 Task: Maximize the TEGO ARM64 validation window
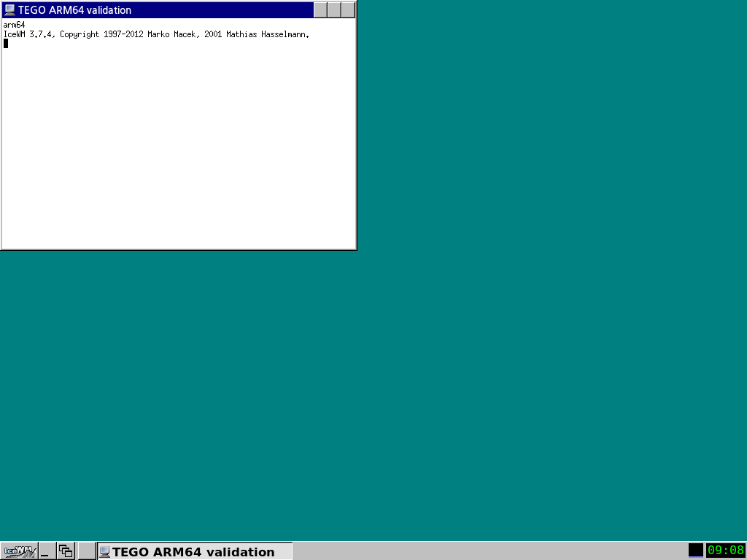click(x=334, y=10)
